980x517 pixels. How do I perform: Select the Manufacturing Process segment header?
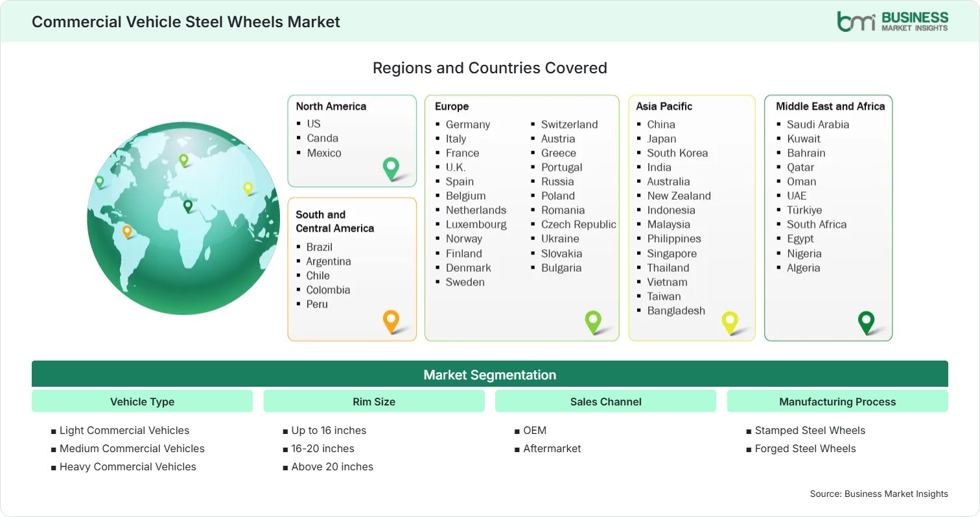tap(837, 402)
